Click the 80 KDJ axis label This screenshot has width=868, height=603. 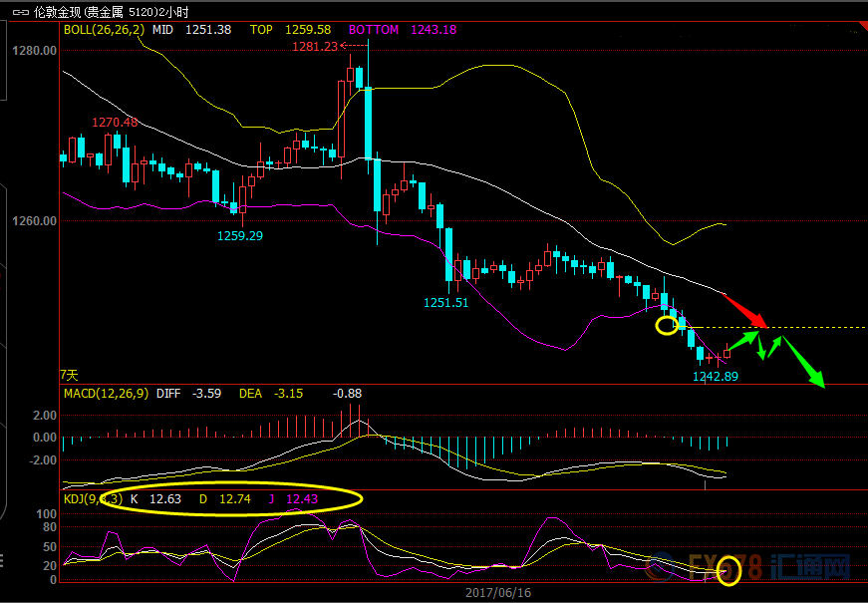[x=50, y=527]
